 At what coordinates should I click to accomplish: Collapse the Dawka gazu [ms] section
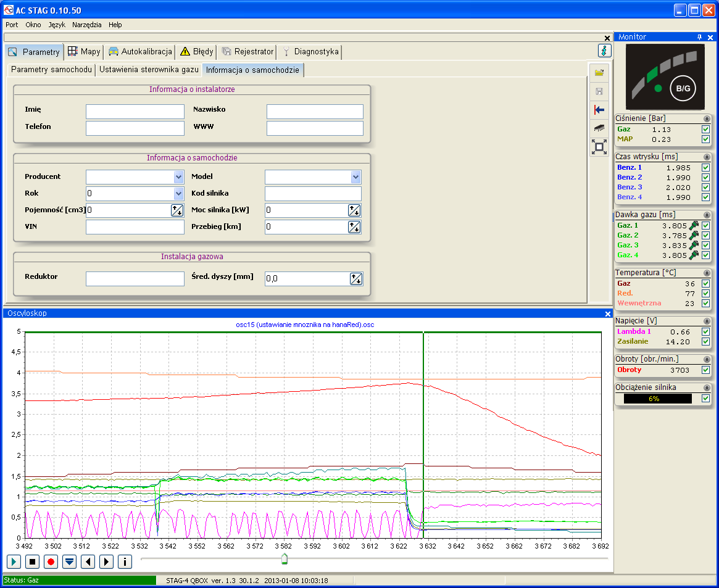(x=707, y=215)
